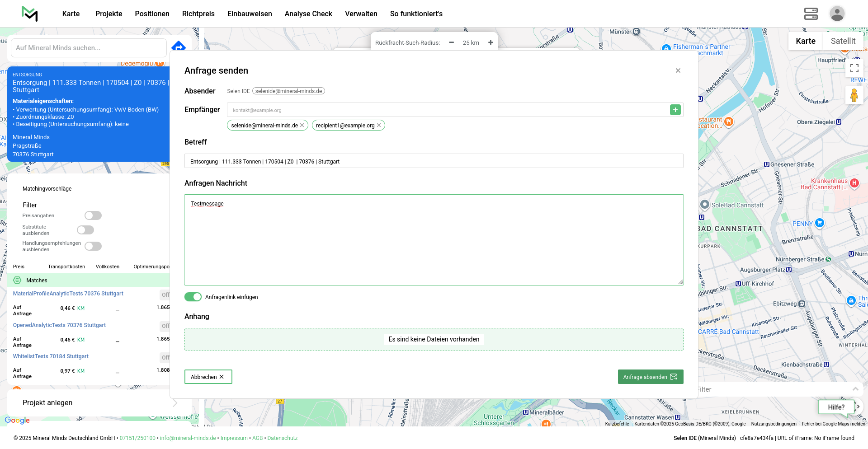This screenshot has width=868, height=449.
Task: Click the Betreff subject input field
Action: tap(434, 161)
